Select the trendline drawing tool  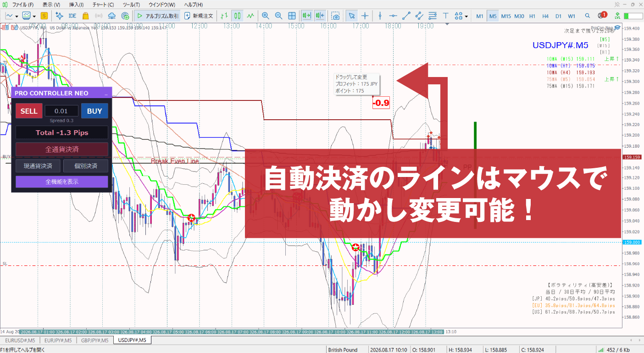(x=406, y=16)
